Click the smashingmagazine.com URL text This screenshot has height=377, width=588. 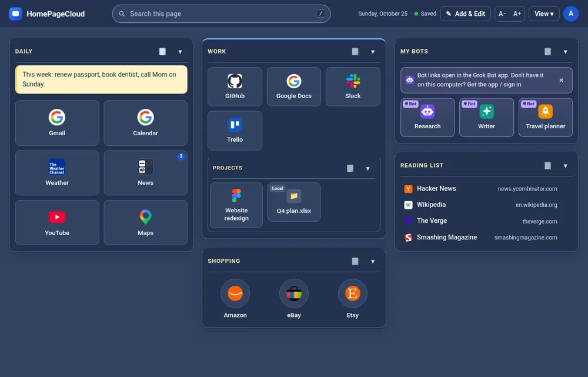[526, 238]
